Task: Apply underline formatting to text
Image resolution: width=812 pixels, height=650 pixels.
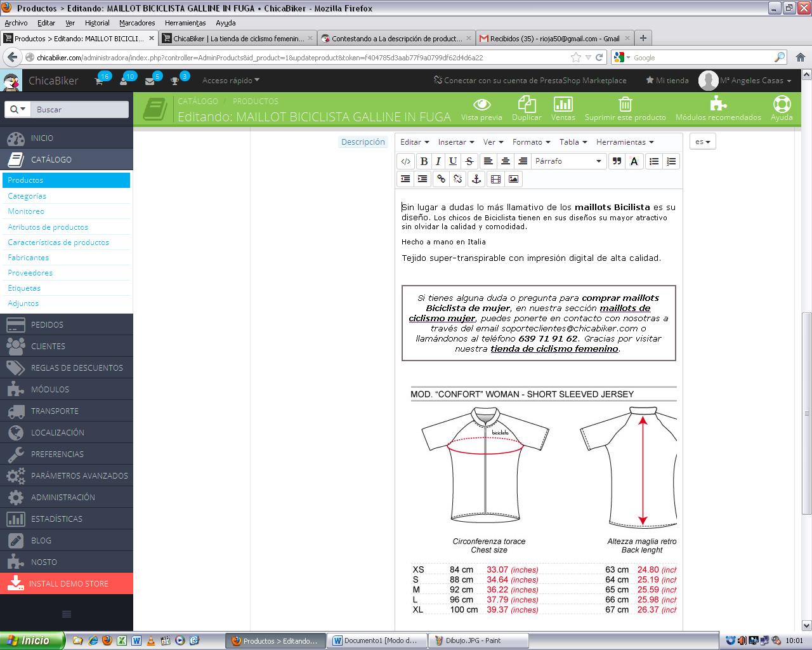Action: 453,161
